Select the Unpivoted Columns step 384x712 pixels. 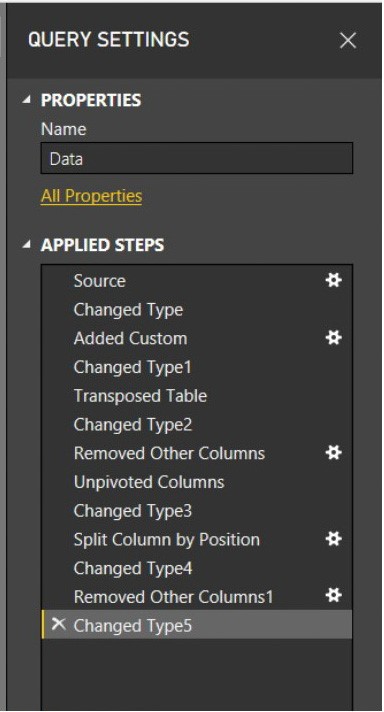point(197,482)
